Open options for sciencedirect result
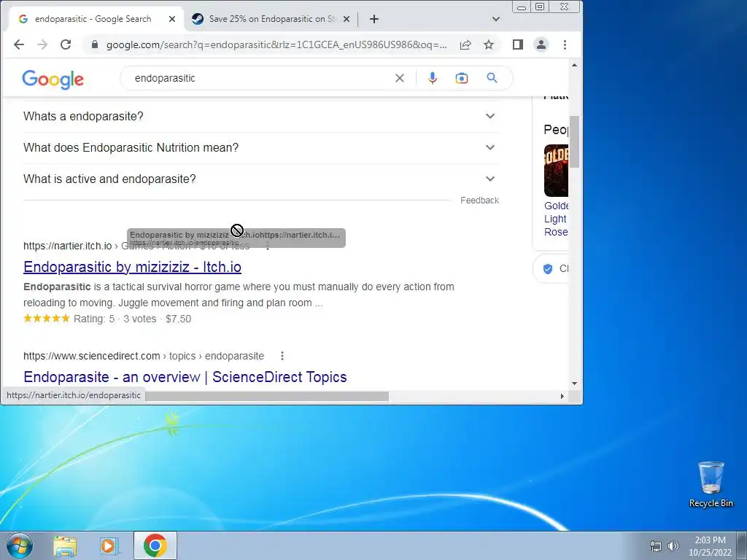The image size is (747, 560). click(282, 356)
